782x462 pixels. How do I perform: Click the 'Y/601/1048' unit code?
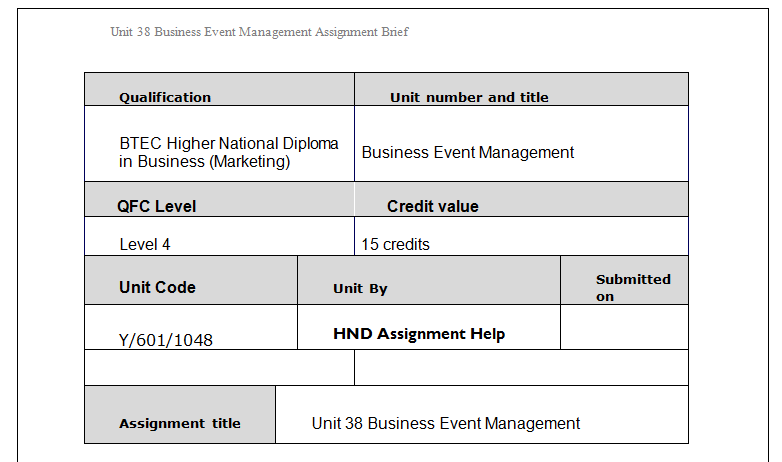click(x=166, y=340)
